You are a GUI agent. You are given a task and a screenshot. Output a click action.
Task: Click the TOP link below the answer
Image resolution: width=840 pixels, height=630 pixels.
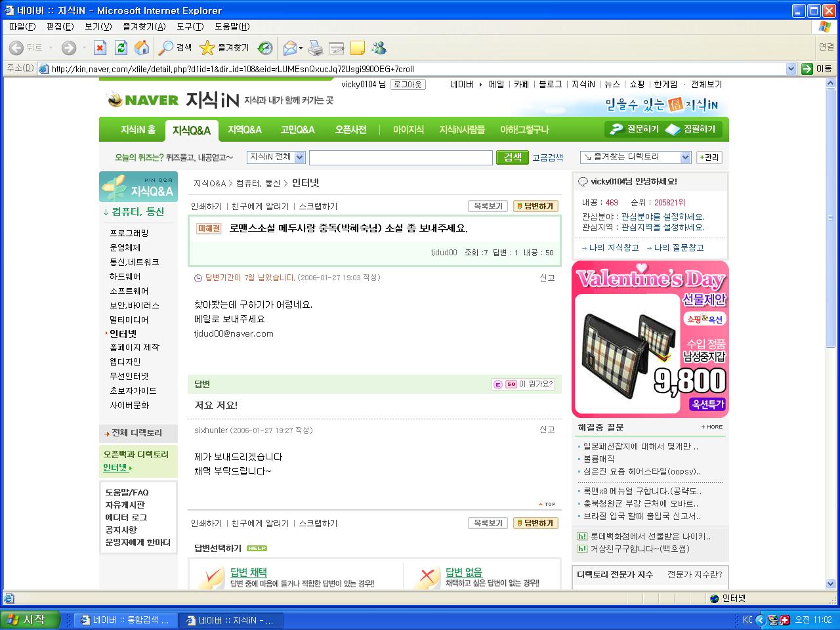click(x=547, y=504)
